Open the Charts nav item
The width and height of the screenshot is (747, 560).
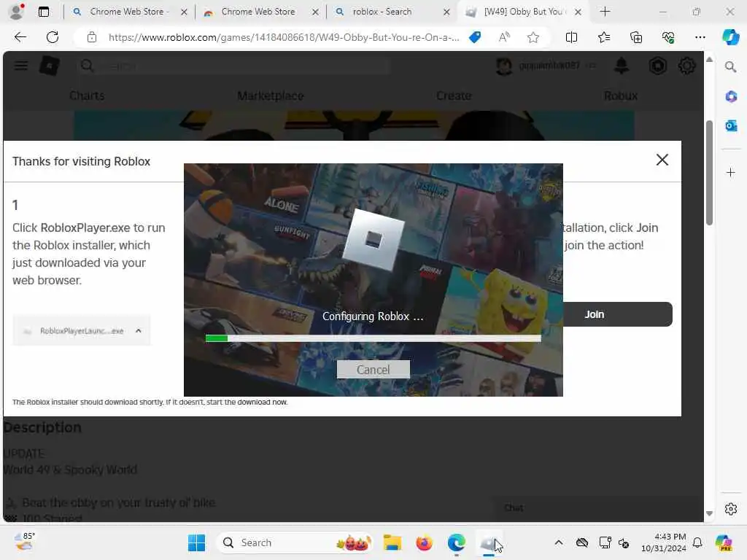click(87, 96)
